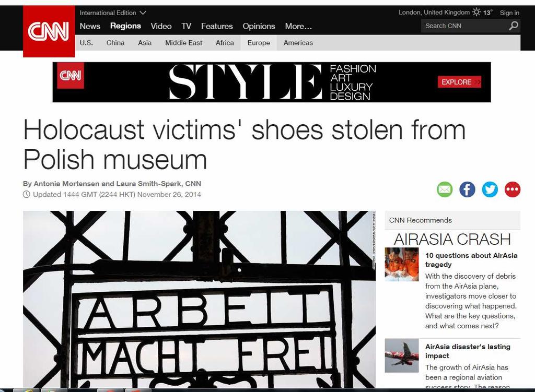Go to the Middle East section

[183, 43]
